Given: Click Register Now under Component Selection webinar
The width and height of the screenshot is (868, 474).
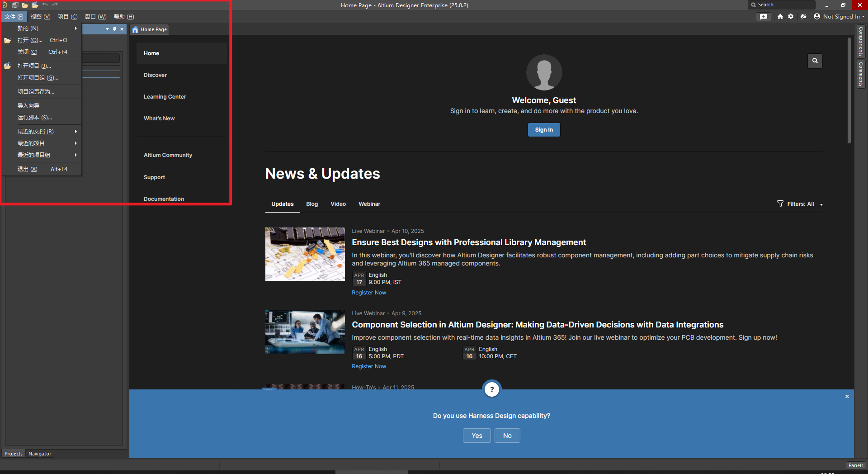Looking at the screenshot, I should 369,366.
